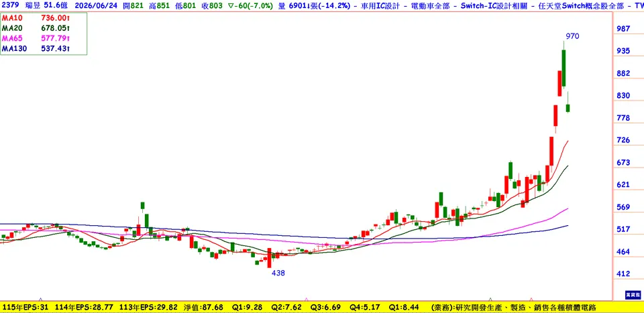Viewport: 644px width, 313px height.
Task: Click the 569 price axis label
Action: pyautogui.click(x=623, y=207)
